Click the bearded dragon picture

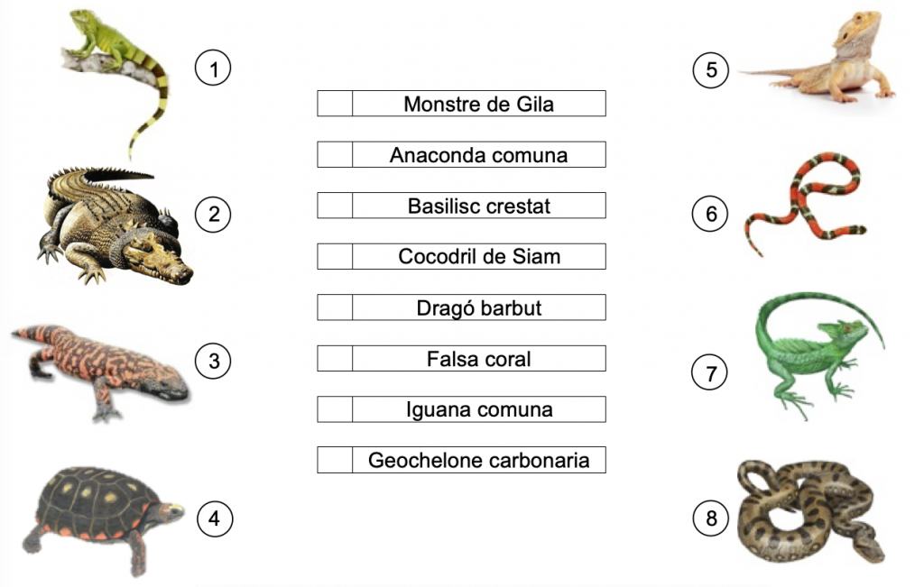818,58
